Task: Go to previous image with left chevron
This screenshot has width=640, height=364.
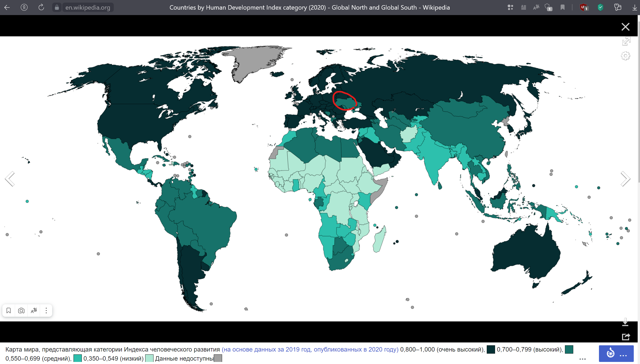Action: [10, 179]
